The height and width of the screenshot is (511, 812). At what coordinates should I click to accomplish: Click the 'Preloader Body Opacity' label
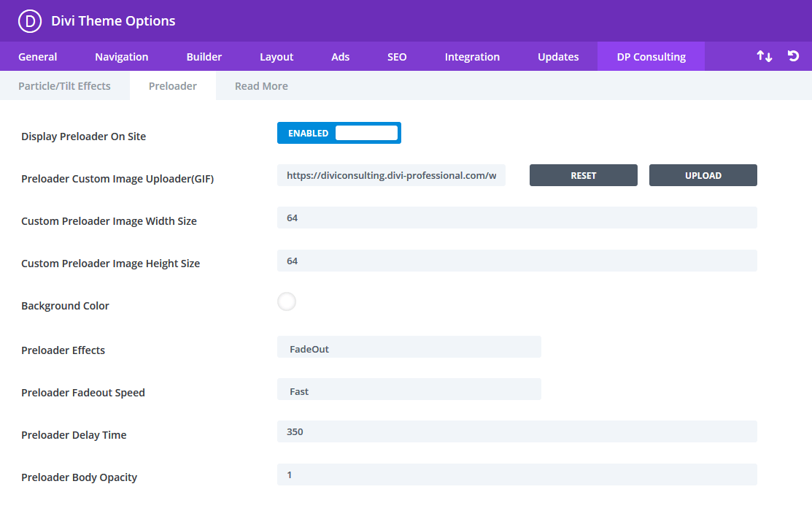pos(80,477)
